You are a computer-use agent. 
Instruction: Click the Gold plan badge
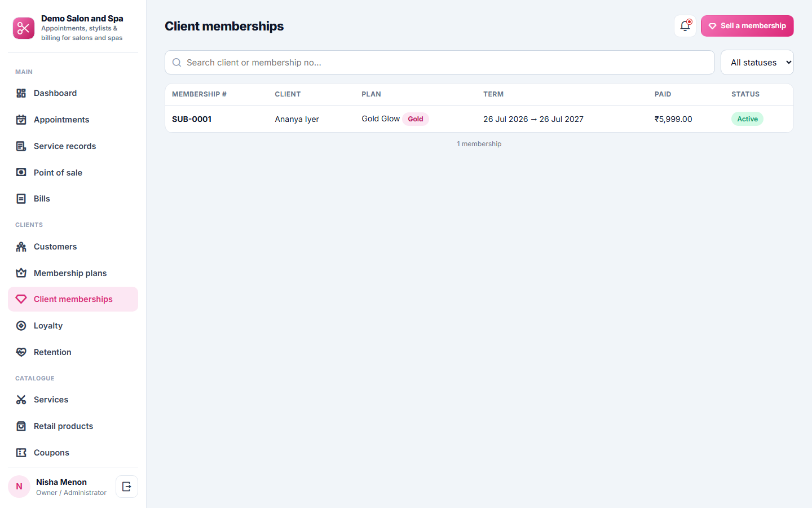click(x=416, y=119)
